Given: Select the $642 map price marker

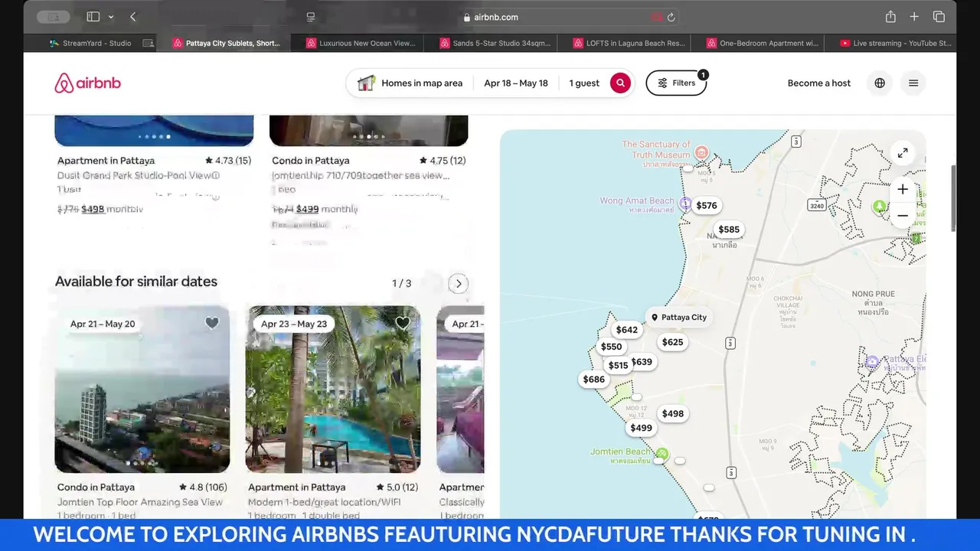Looking at the screenshot, I should tap(626, 330).
